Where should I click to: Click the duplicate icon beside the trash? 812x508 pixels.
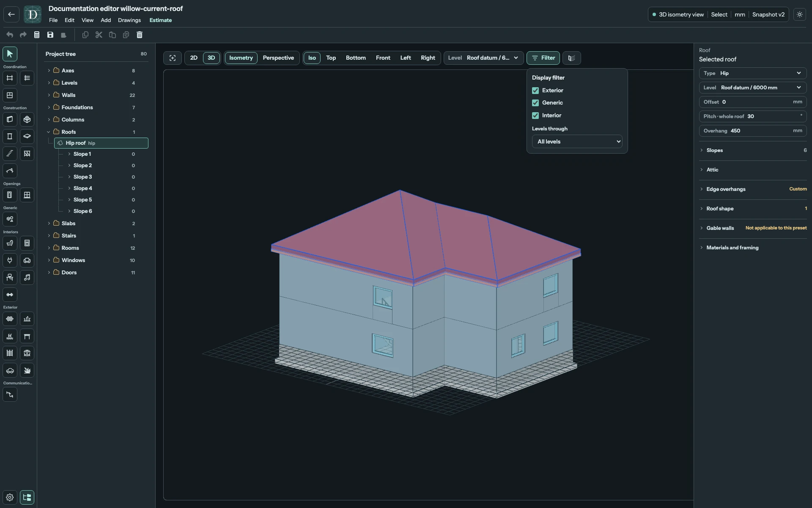point(126,35)
